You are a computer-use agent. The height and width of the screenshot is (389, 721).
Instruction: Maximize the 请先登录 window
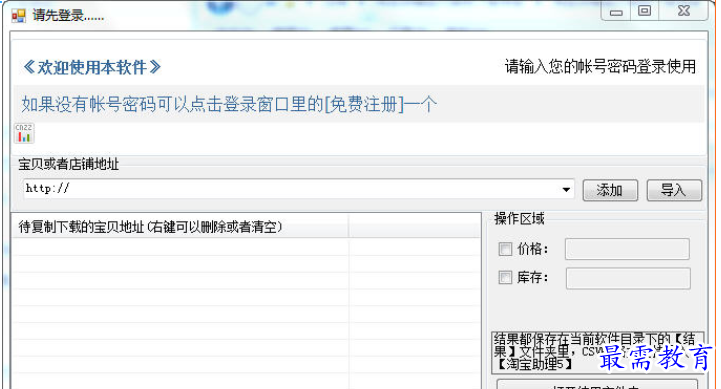645,11
